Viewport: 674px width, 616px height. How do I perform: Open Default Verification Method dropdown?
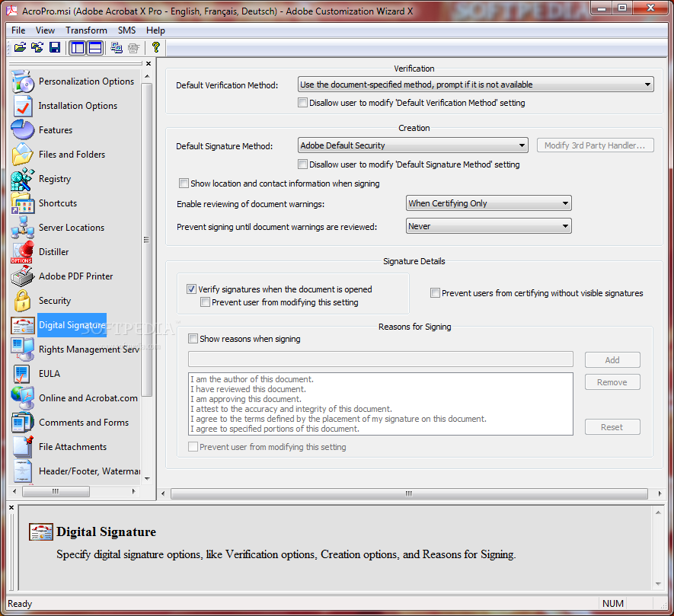[476, 85]
